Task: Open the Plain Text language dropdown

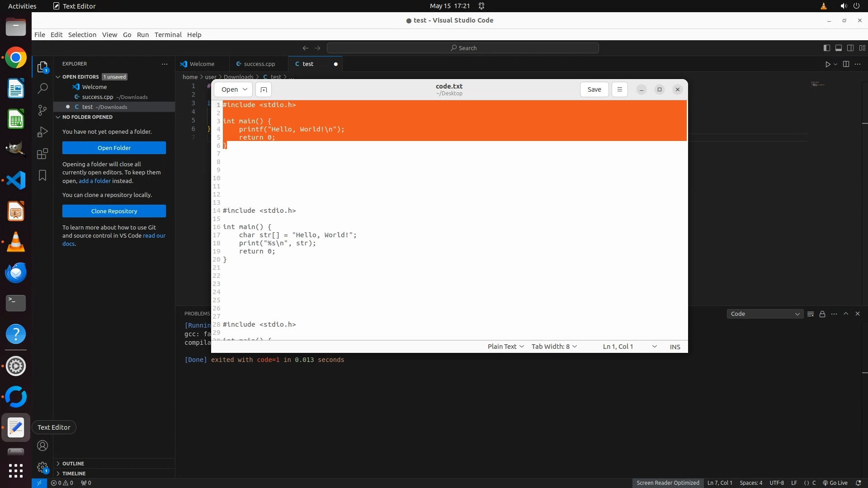Action: 505,347
